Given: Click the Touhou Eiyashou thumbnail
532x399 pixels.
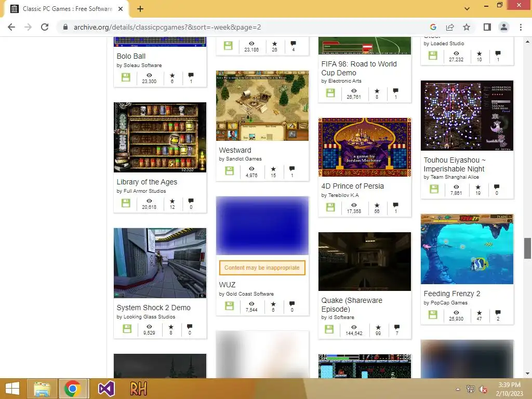Looking at the screenshot, I should 467,116.
